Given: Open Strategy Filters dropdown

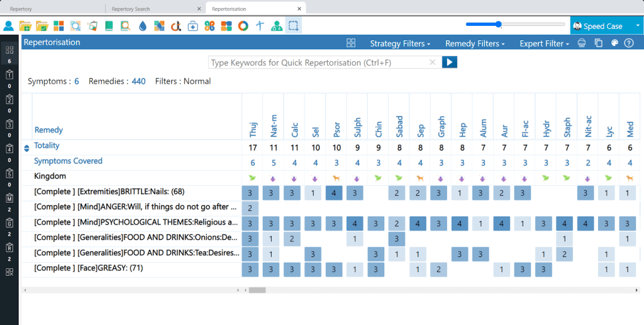Looking at the screenshot, I should 400,43.
